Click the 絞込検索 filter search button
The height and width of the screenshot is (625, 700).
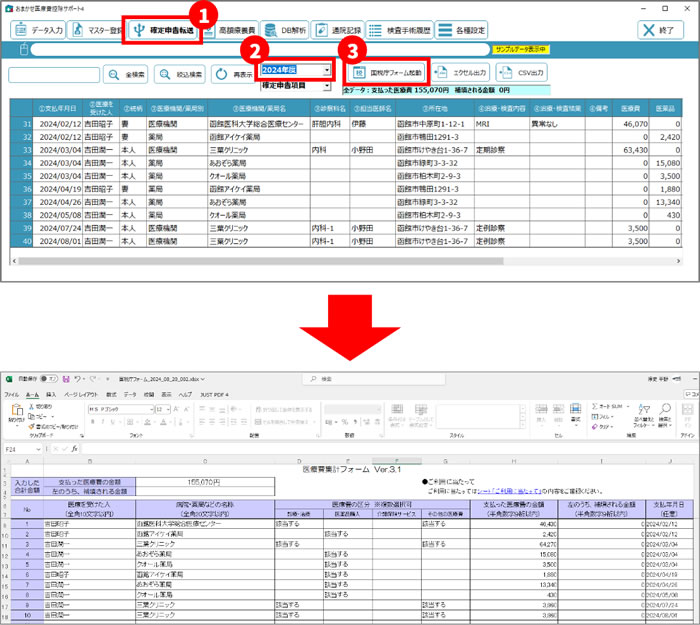[181, 74]
